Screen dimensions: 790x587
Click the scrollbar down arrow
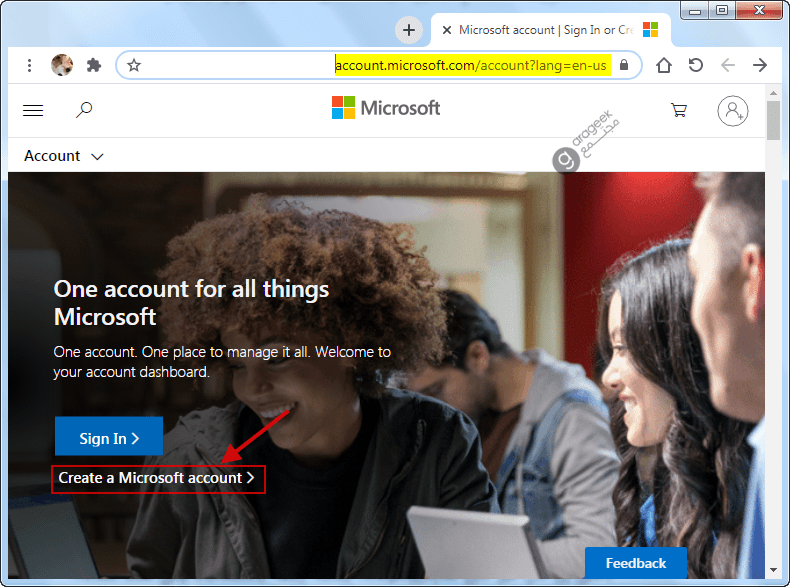tap(773, 571)
